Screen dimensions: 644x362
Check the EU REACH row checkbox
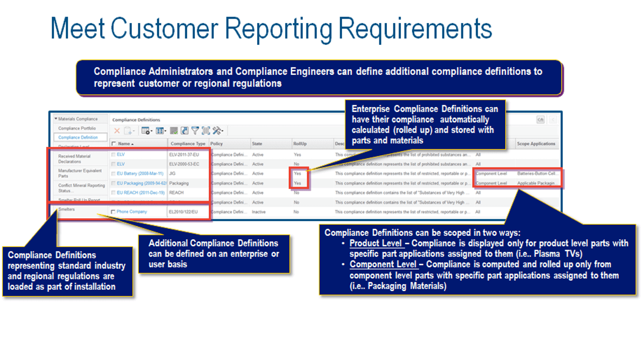(114, 193)
